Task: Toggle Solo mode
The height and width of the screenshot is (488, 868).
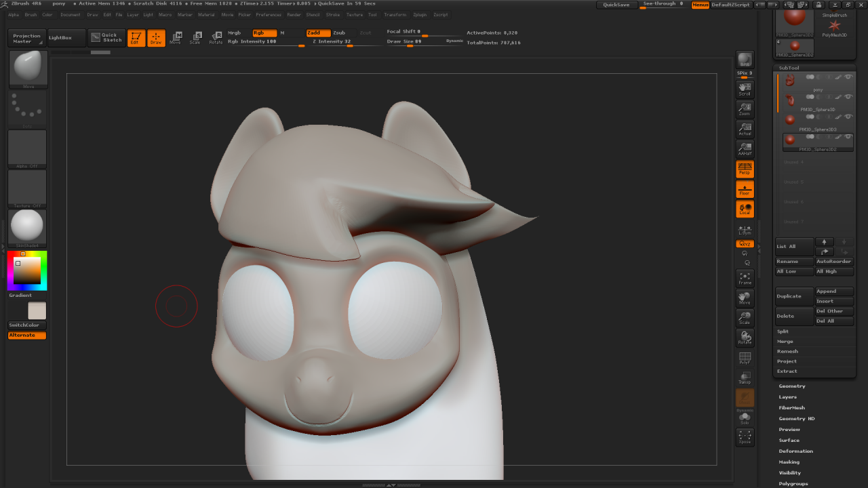Action: coord(745,418)
